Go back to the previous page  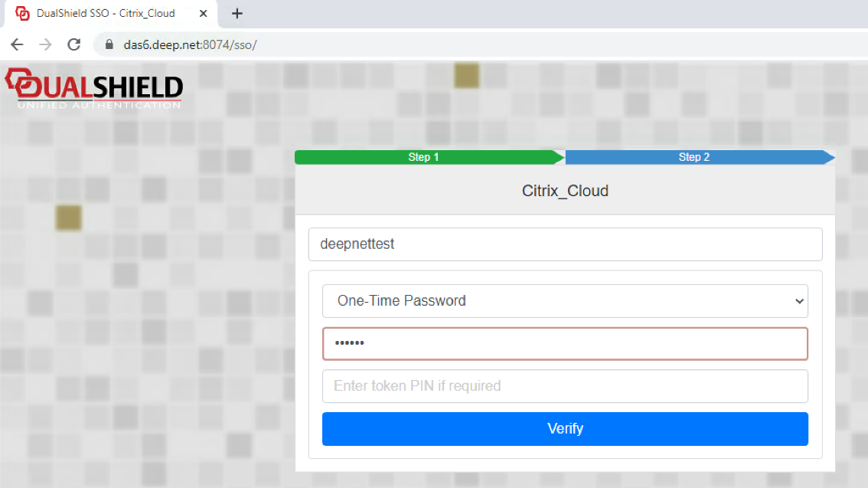click(x=17, y=44)
